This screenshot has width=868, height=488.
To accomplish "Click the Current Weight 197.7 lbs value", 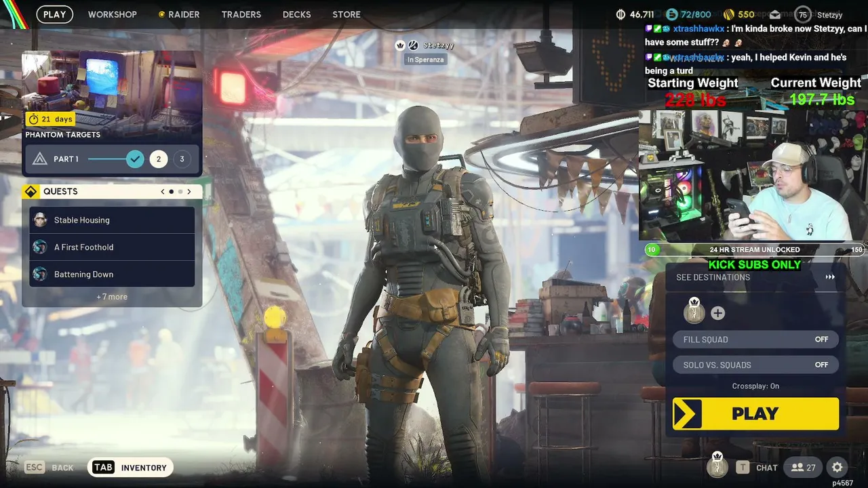I will [x=821, y=100].
